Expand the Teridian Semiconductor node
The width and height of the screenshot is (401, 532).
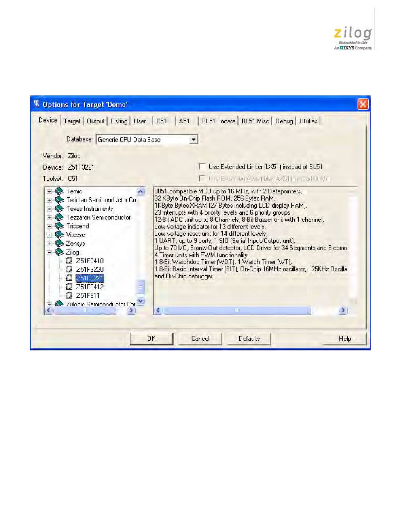[x=49, y=200]
